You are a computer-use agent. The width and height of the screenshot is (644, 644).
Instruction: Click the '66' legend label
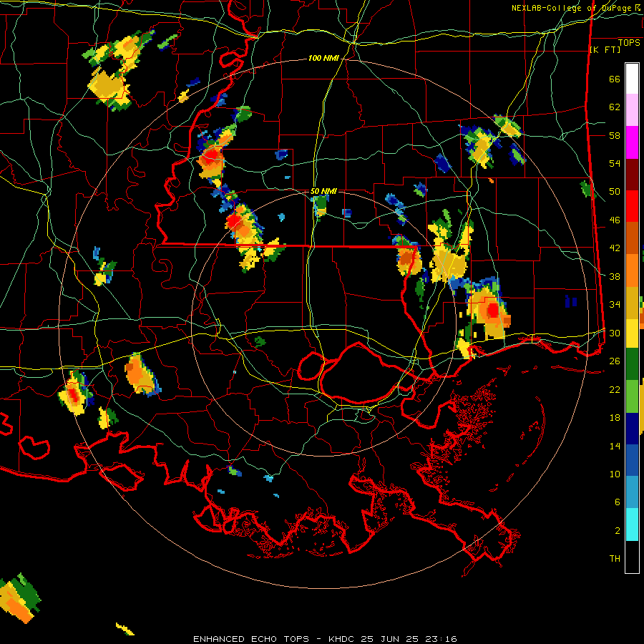point(615,79)
